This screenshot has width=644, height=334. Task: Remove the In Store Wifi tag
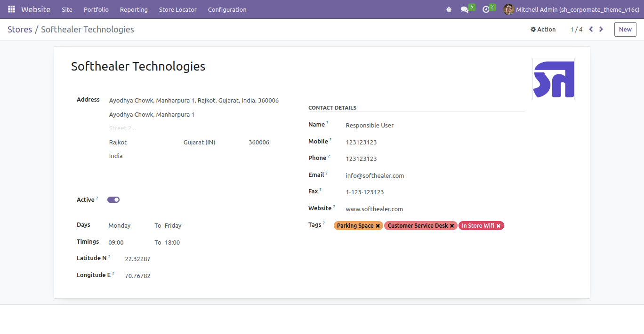pos(499,226)
